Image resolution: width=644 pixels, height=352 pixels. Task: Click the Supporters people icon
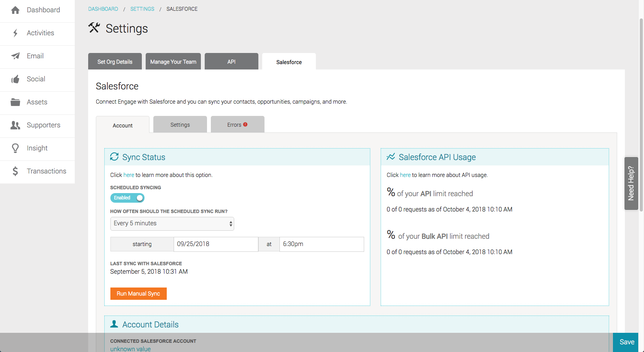[x=15, y=125]
